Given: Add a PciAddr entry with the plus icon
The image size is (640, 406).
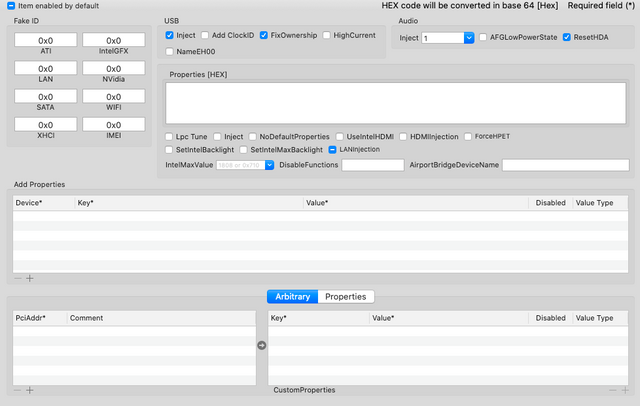Looking at the screenshot, I should (30, 390).
